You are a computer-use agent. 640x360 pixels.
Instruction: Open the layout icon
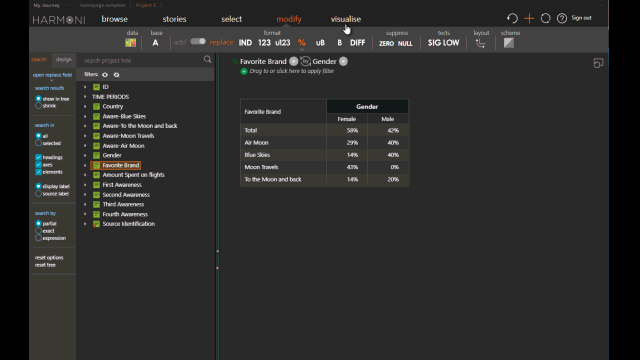[481, 43]
